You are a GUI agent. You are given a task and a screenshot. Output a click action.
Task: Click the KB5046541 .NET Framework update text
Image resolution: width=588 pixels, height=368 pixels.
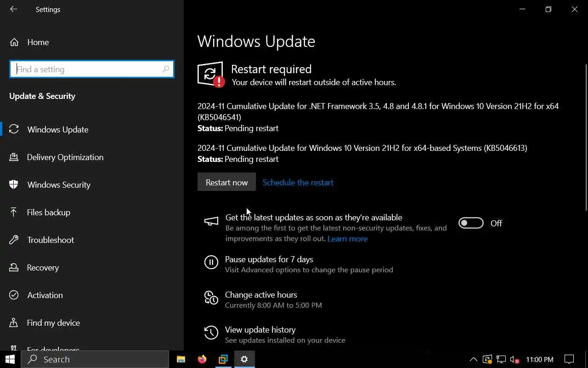(378, 112)
